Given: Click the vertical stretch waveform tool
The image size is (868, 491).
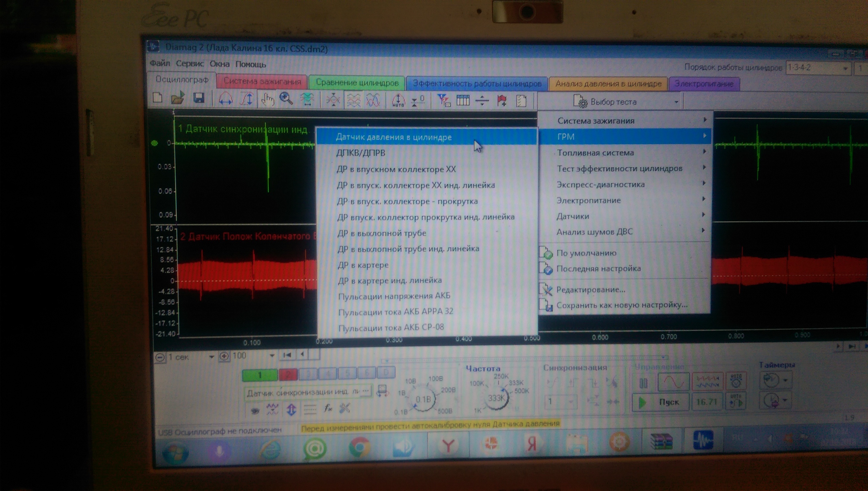Looking at the screenshot, I should click(247, 99).
